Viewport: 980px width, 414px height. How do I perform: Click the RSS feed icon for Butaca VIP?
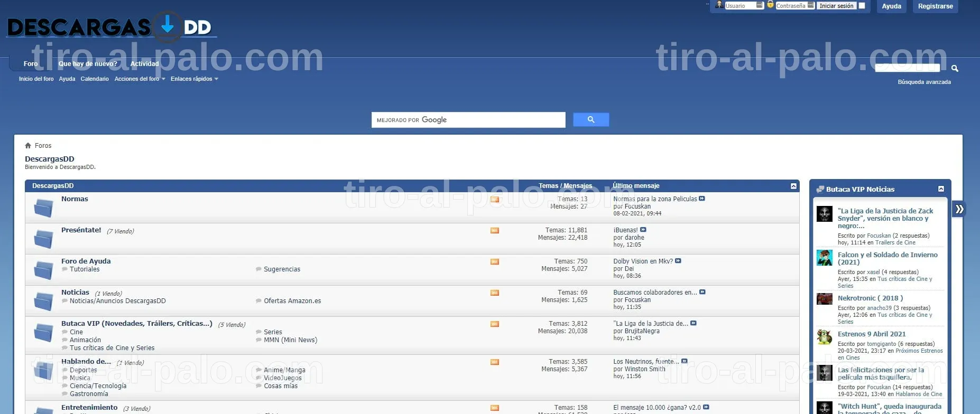[495, 324]
